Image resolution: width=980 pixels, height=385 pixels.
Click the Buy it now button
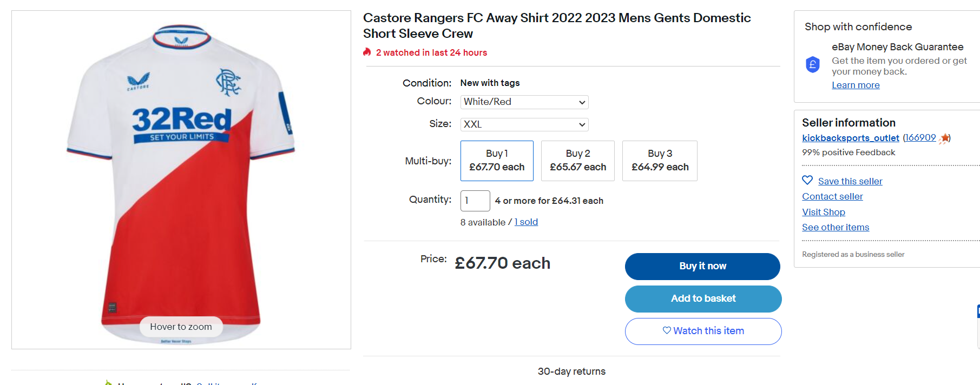[x=702, y=266]
